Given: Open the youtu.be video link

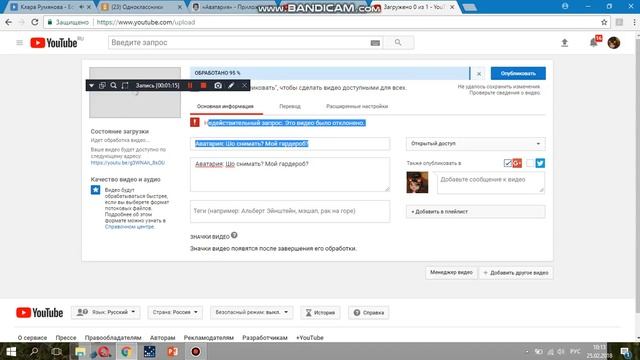Looking at the screenshot, I should point(128,162).
